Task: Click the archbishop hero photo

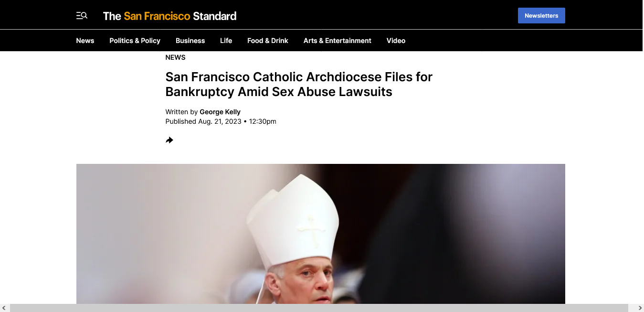Action: (321, 234)
